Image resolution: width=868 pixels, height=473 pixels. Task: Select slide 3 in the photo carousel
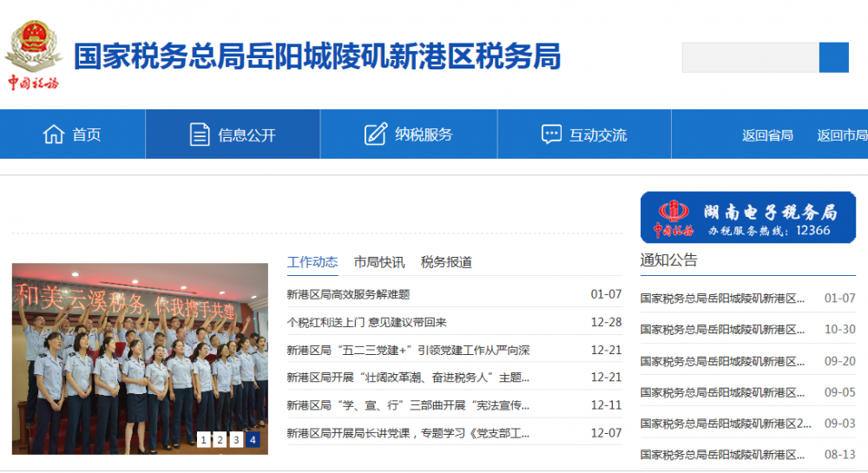236,440
